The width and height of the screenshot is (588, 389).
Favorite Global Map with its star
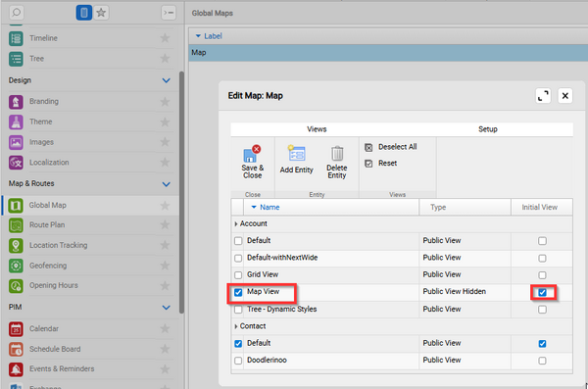(165, 205)
